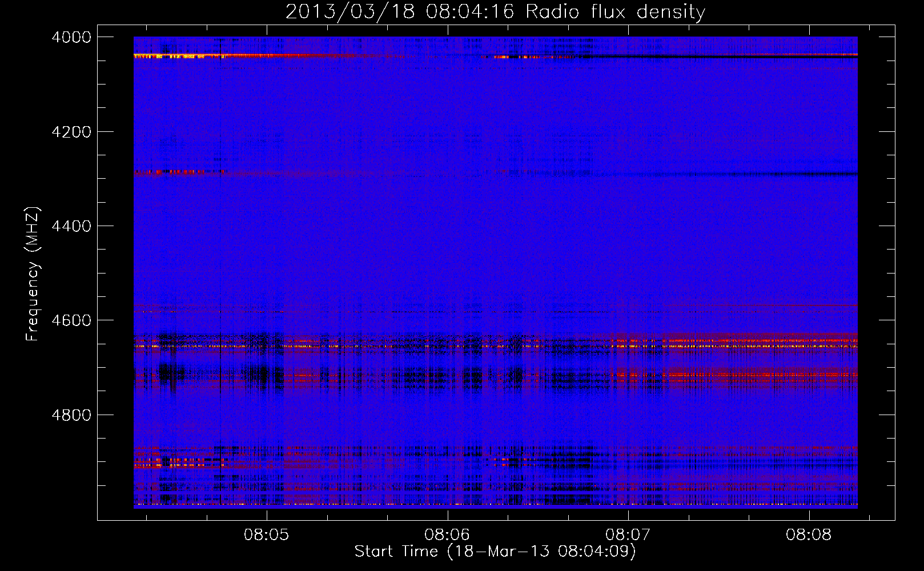Click the 08:06 time axis label

pyautogui.click(x=447, y=535)
